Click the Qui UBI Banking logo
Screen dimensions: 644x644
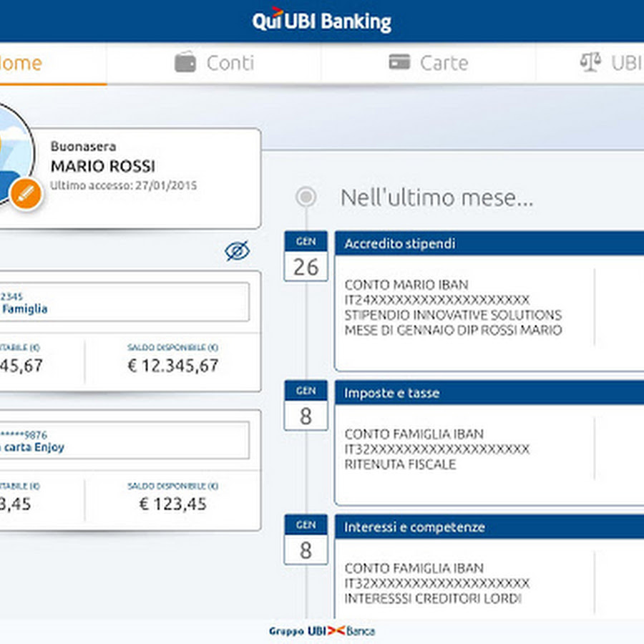point(321,21)
